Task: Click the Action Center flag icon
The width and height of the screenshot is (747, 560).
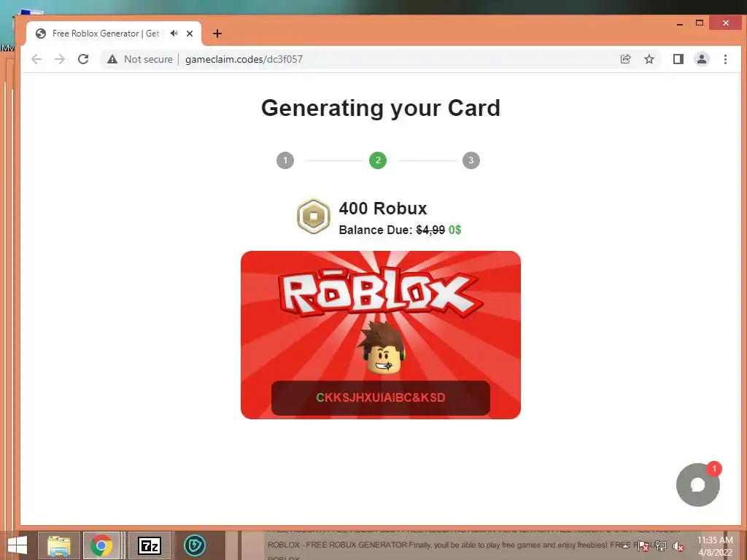Action: point(643,546)
